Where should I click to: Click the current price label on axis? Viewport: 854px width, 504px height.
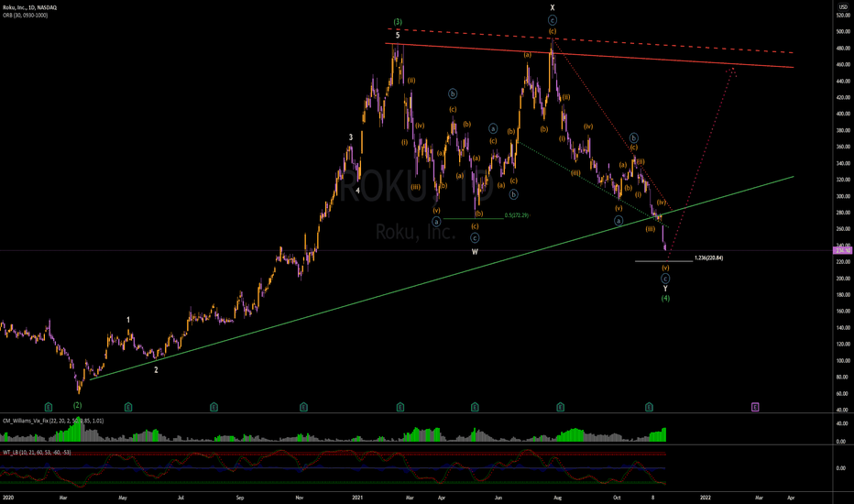(x=843, y=251)
